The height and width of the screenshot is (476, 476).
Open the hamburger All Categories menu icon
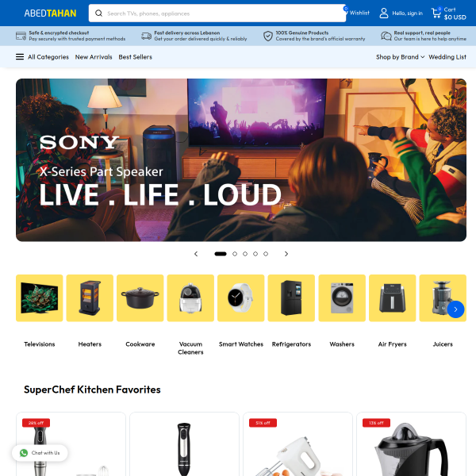pyautogui.click(x=20, y=57)
